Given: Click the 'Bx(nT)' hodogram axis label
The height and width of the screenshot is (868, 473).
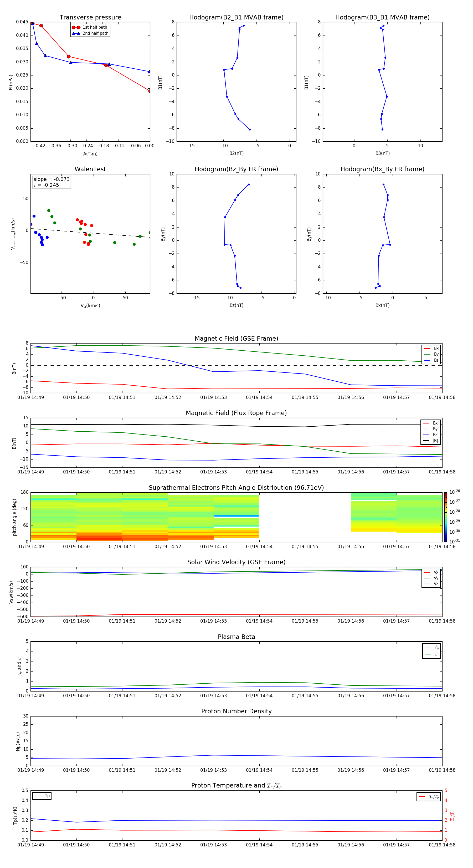Looking at the screenshot, I should coord(382,305).
